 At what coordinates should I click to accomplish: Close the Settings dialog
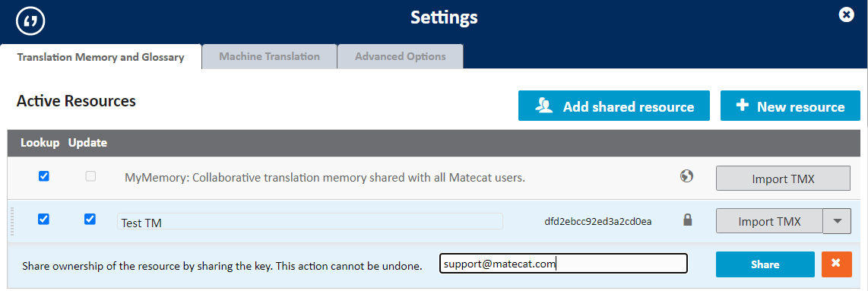(x=847, y=15)
